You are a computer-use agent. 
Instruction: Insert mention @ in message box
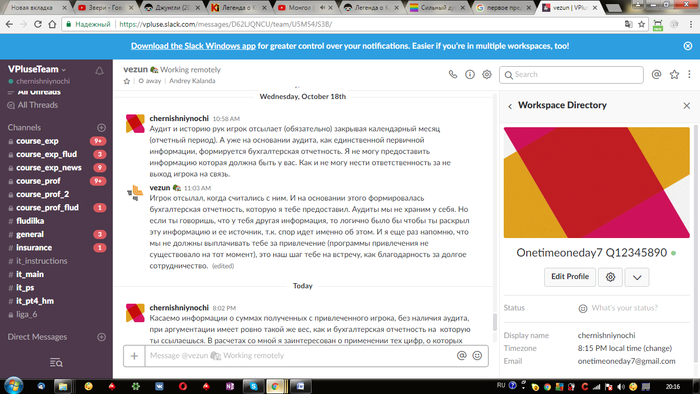[462, 355]
